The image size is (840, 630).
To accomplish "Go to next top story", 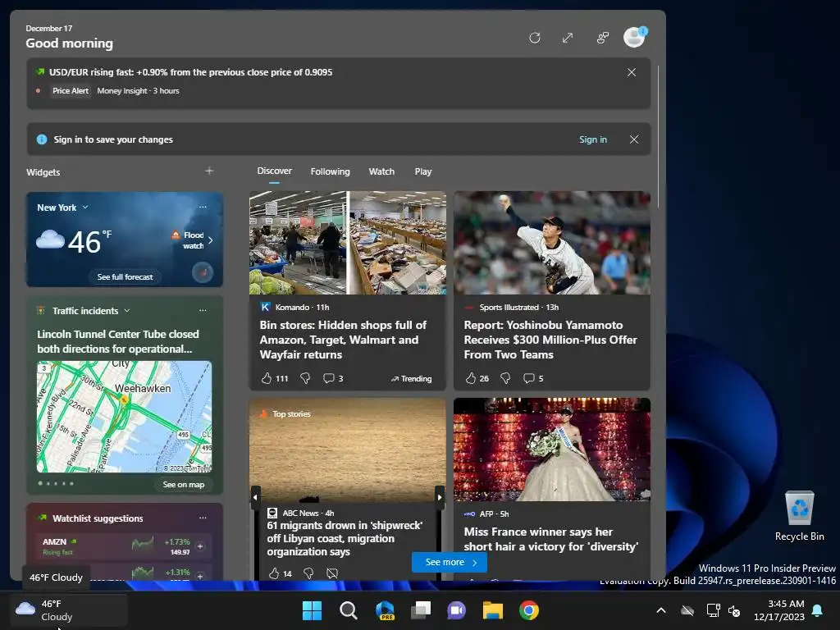I will [x=440, y=497].
